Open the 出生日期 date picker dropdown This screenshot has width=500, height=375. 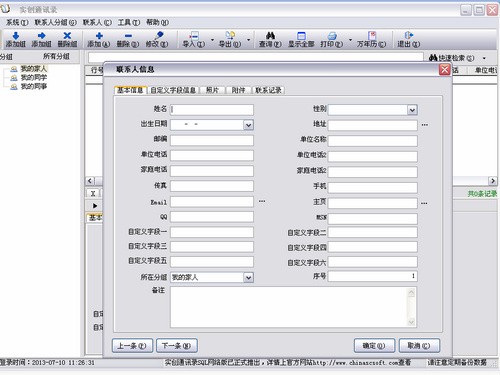point(248,125)
